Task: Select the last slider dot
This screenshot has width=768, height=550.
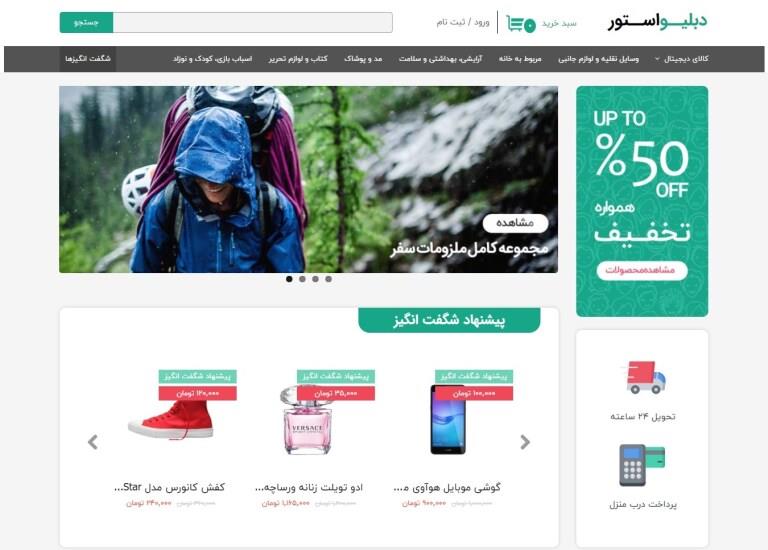Action: coord(329,279)
